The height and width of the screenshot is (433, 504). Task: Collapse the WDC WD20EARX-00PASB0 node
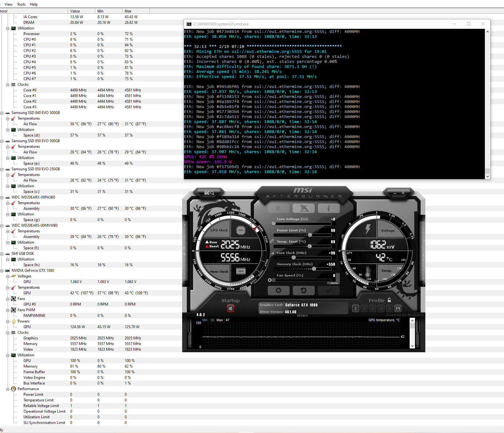tap(2, 197)
